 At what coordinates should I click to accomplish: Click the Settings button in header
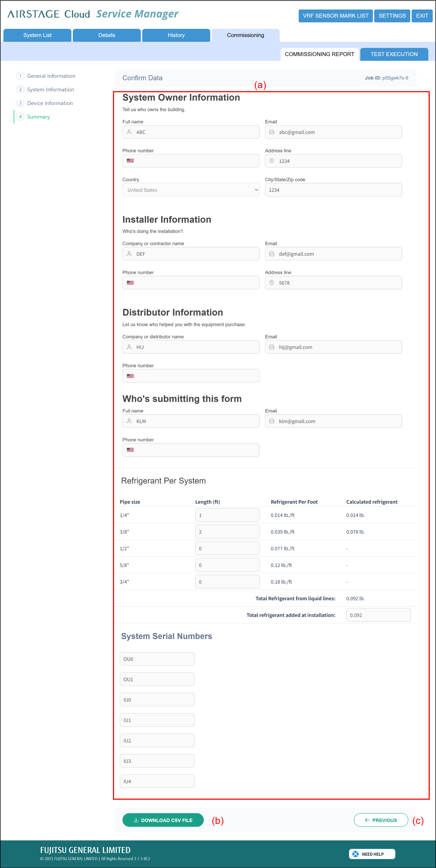[392, 16]
